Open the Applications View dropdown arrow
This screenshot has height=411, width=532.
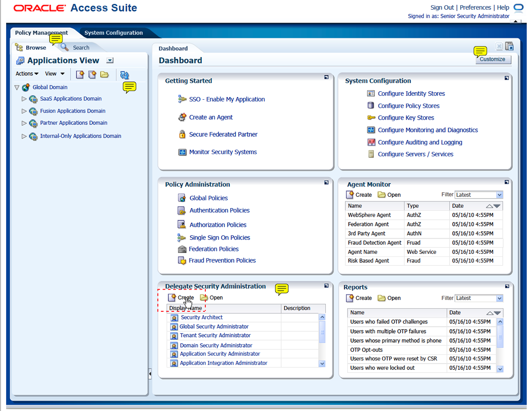pos(110,61)
